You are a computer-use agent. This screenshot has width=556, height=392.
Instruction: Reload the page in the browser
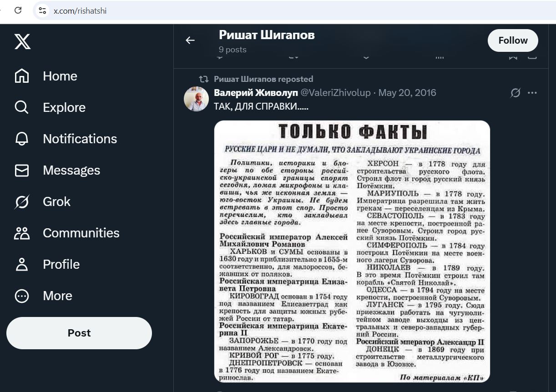pyautogui.click(x=18, y=10)
